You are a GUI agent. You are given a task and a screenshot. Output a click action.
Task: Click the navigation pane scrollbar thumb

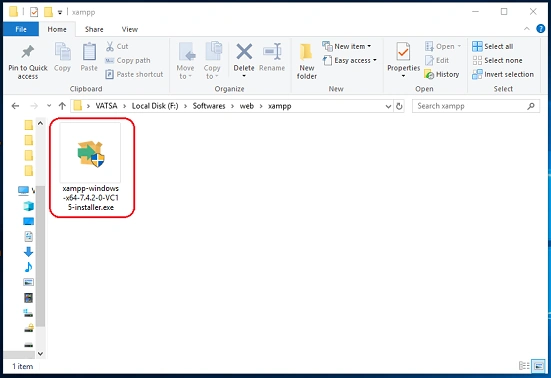click(x=40, y=256)
